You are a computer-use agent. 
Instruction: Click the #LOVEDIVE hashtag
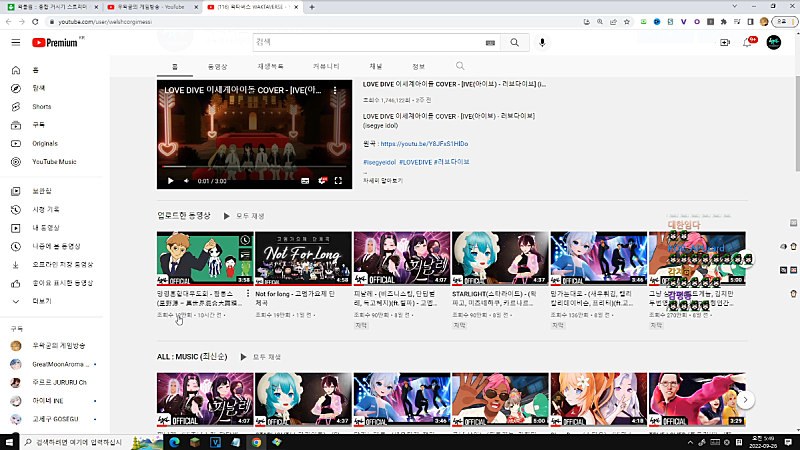[415, 162]
